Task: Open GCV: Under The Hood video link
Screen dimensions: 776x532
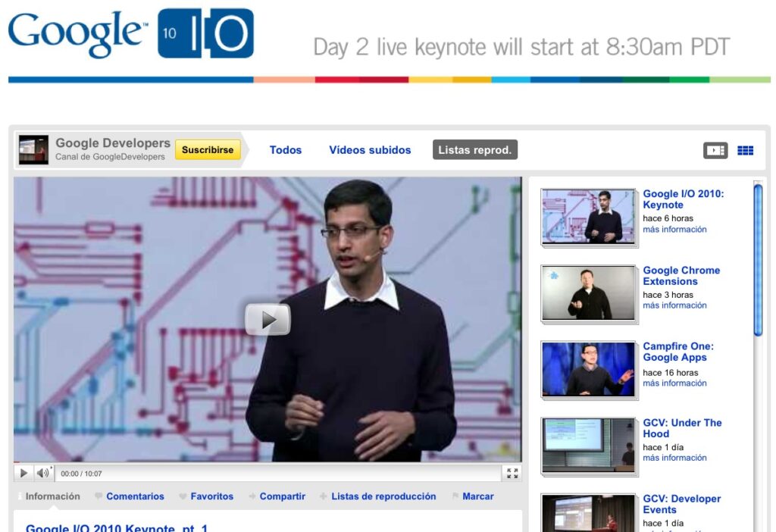Action: tap(682, 428)
